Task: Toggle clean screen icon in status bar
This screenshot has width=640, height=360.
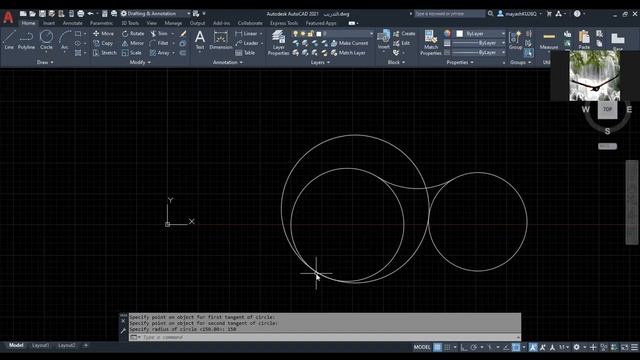Action: [624, 347]
